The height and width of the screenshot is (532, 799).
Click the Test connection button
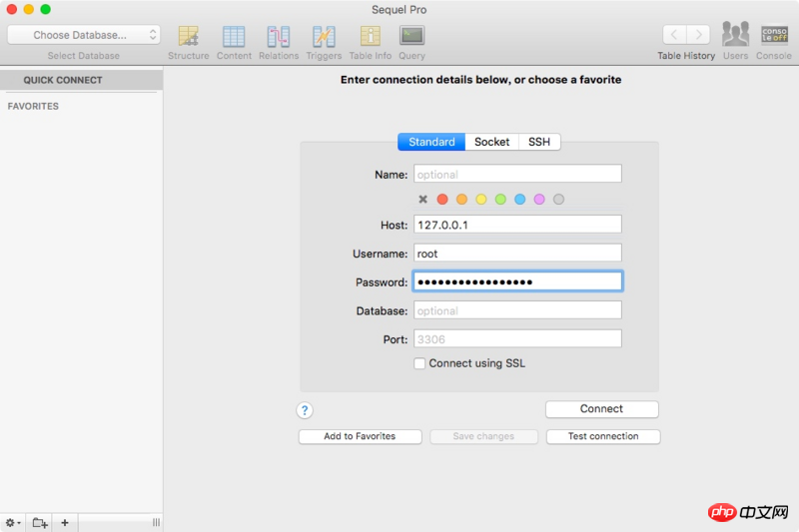(603, 436)
